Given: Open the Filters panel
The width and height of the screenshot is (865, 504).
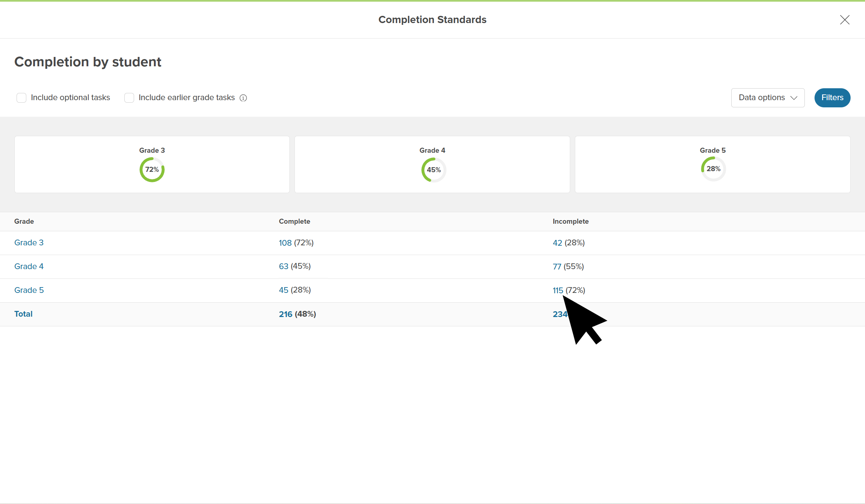Looking at the screenshot, I should (x=832, y=98).
